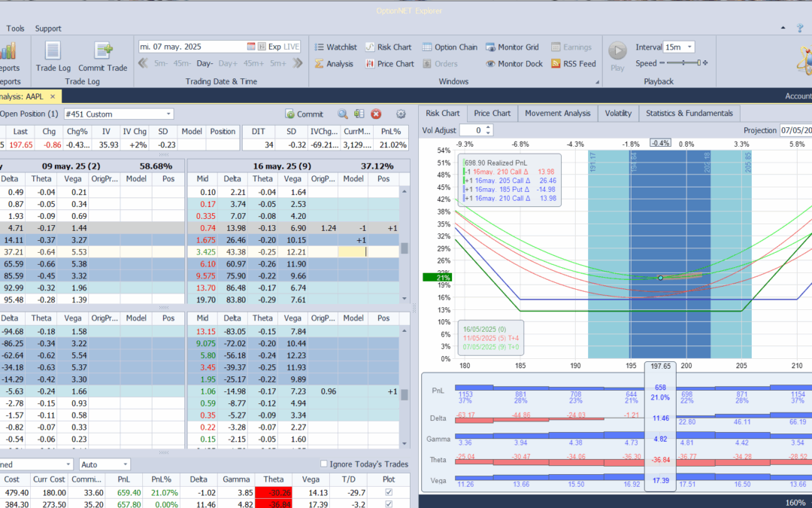Image resolution: width=812 pixels, height=508 pixels.
Task: Toggle the LIVE mode button
Action: click(292, 47)
